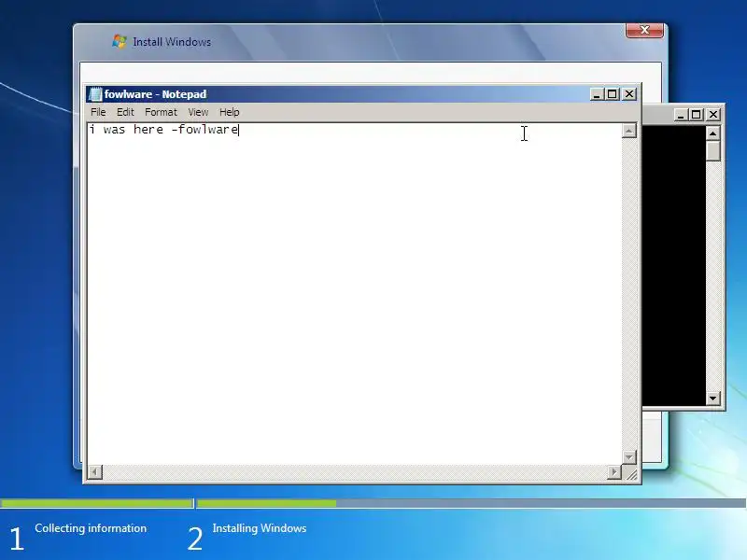
Task: Open the Format menu in Notepad
Action: point(161,112)
